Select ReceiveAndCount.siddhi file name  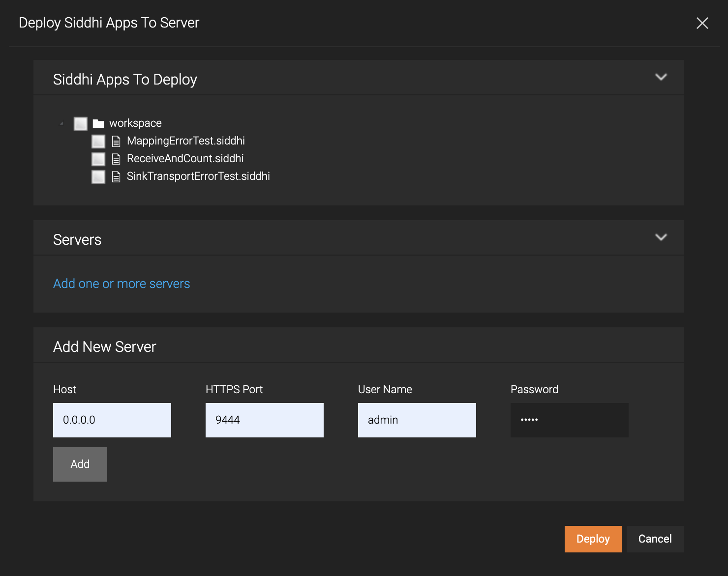click(x=185, y=158)
